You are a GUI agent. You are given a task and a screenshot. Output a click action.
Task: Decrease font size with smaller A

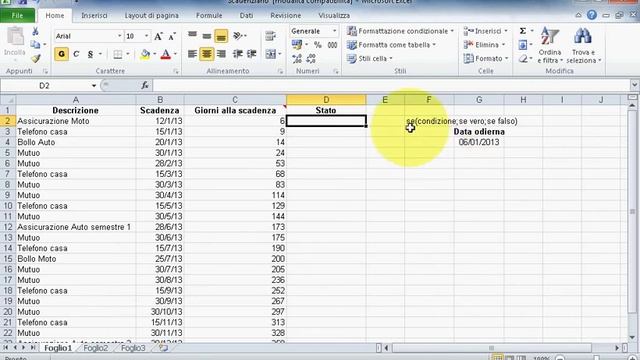tap(172, 36)
